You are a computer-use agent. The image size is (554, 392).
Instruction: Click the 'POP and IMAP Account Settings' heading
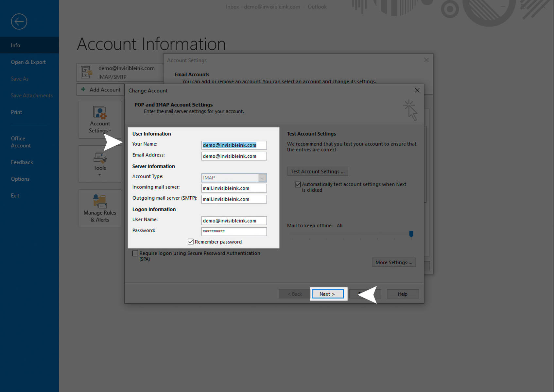pos(174,105)
